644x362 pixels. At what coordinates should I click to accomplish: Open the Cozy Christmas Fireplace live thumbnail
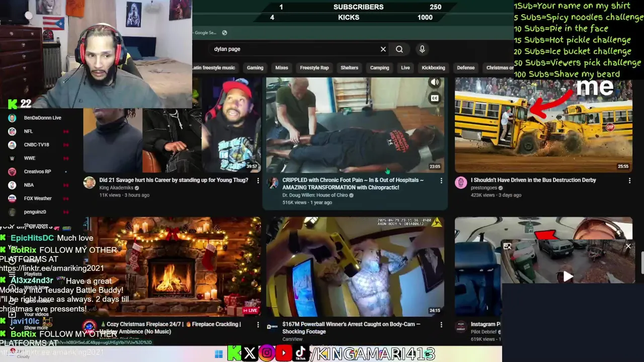tap(172, 266)
